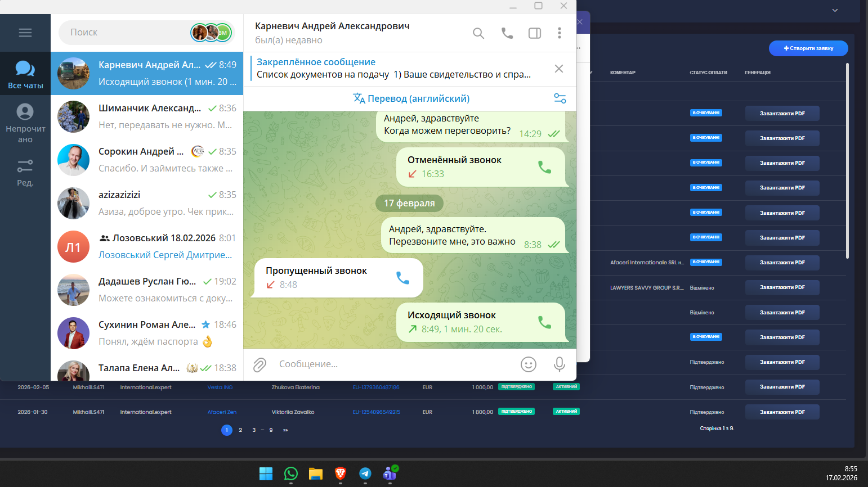Open Microsoft Teams from the taskbar
The height and width of the screenshot is (487, 868).
point(390,474)
